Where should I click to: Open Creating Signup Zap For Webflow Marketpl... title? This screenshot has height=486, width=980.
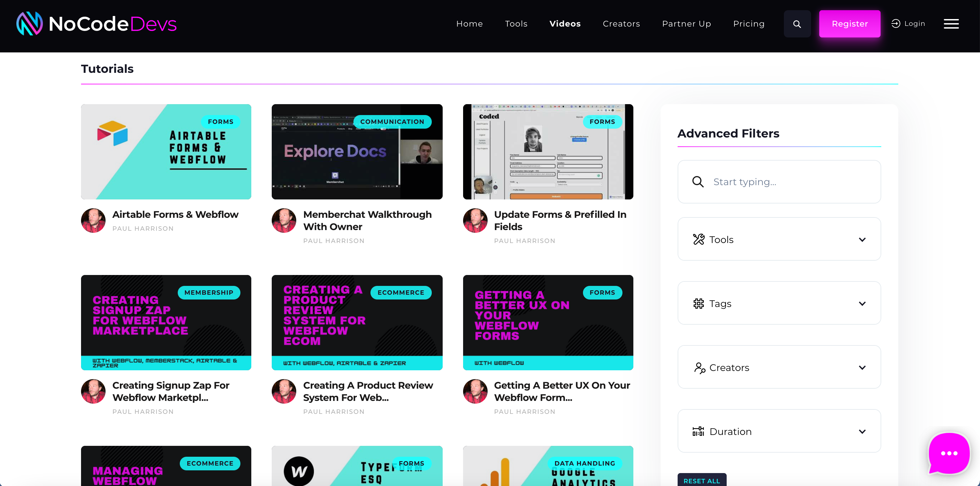[x=171, y=391]
